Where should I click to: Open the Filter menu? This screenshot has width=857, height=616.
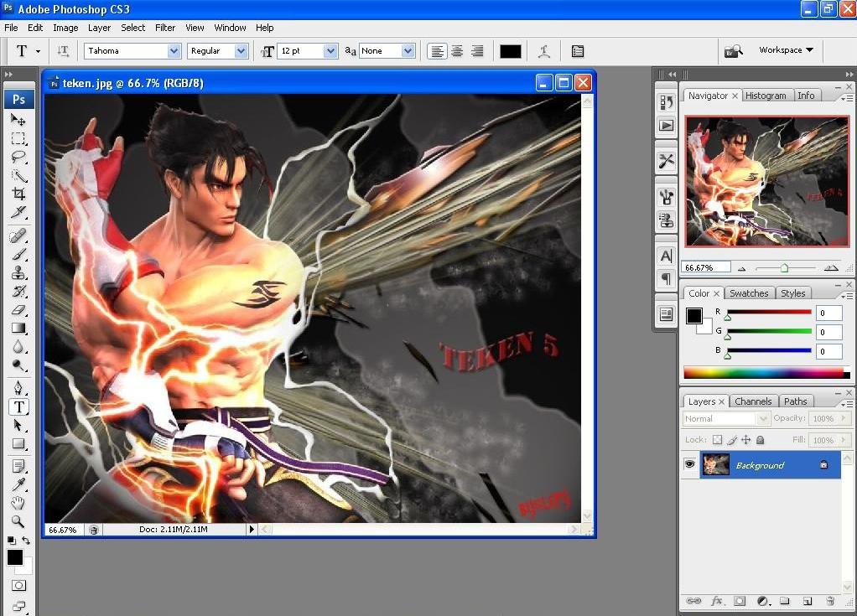pyautogui.click(x=165, y=28)
